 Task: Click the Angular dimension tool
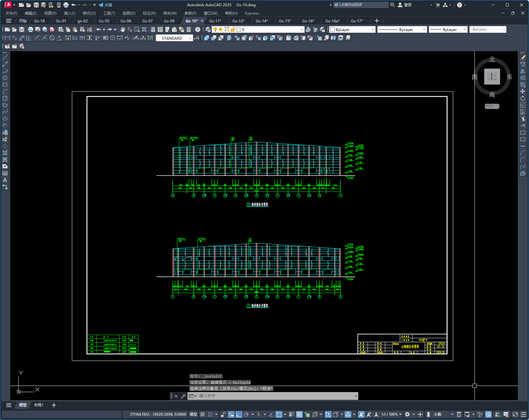coord(59,38)
